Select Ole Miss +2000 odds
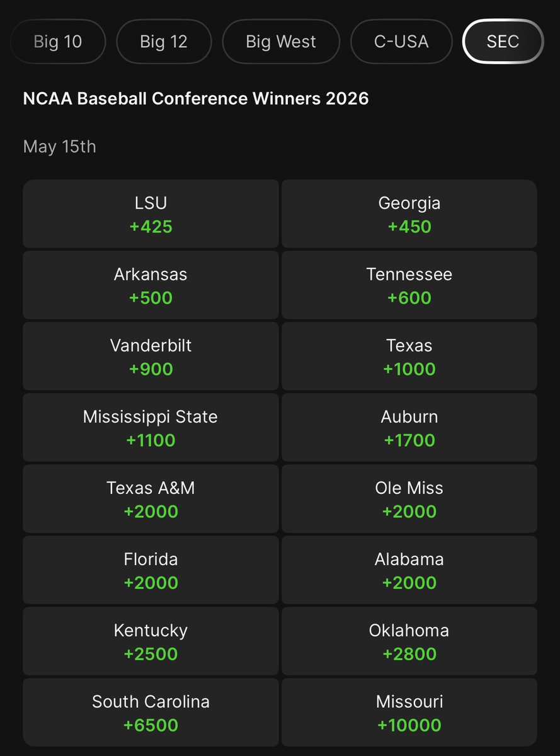This screenshot has width=560, height=756. [x=409, y=499]
